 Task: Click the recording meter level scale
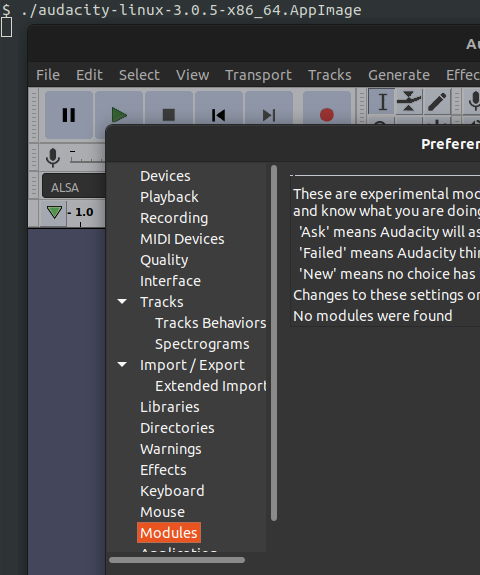click(x=87, y=157)
